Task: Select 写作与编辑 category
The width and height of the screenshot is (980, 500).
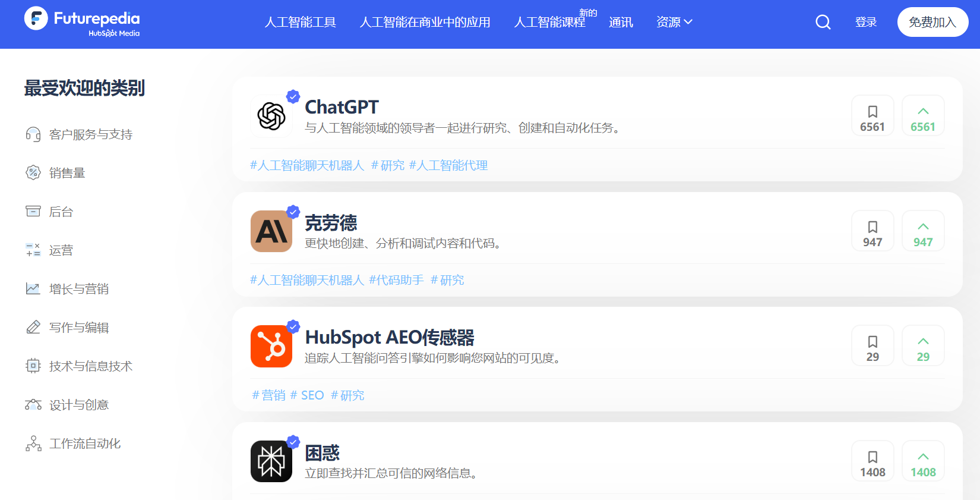Action: point(79,328)
